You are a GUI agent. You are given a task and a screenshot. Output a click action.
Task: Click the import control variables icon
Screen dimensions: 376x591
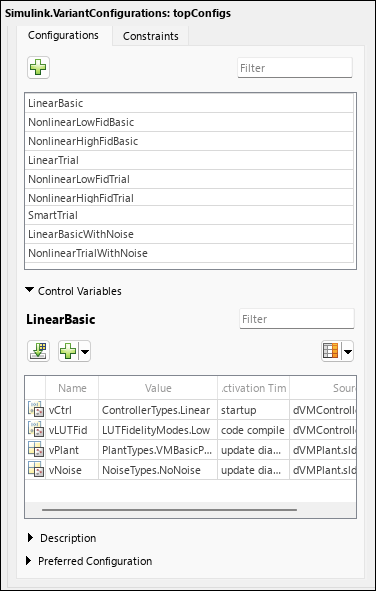pyautogui.click(x=38, y=351)
